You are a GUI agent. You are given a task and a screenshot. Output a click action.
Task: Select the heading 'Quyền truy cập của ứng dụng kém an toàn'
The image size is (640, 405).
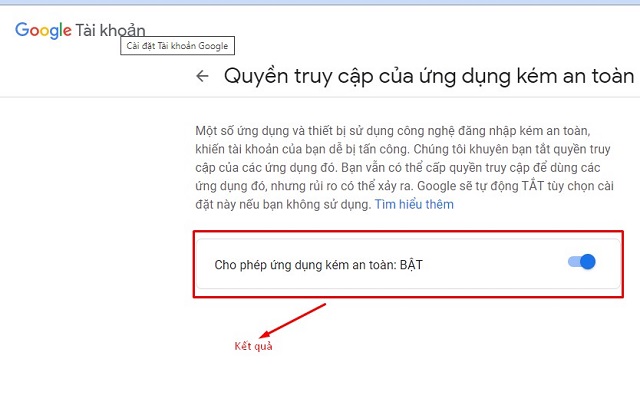coord(429,76)
